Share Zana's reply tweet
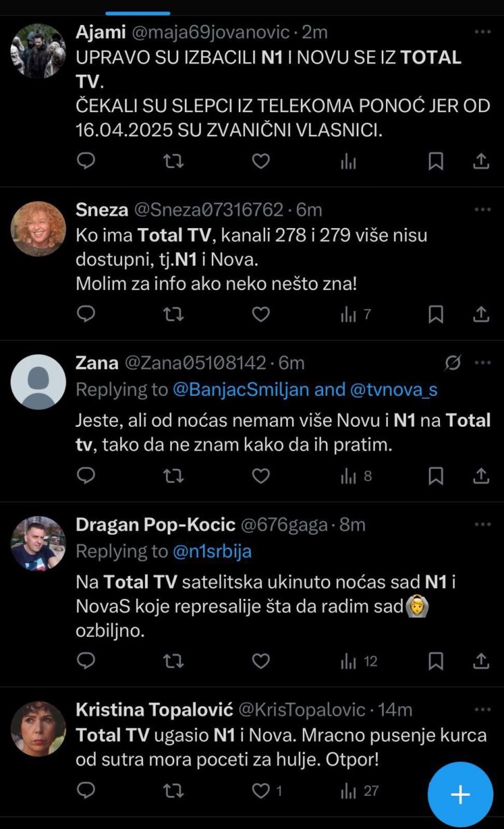The width and height of the screenshot is (504, 829). [x=481, y=475]
